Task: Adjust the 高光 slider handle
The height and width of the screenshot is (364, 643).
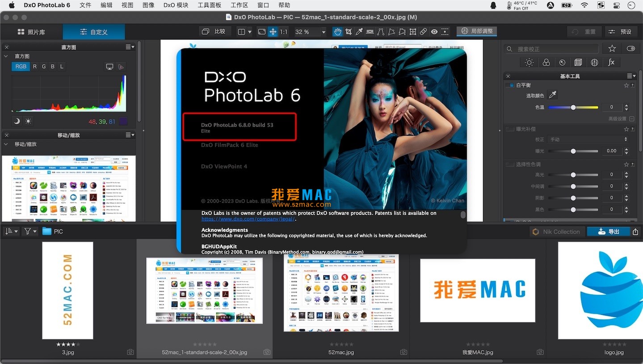Action: (573, 175)
